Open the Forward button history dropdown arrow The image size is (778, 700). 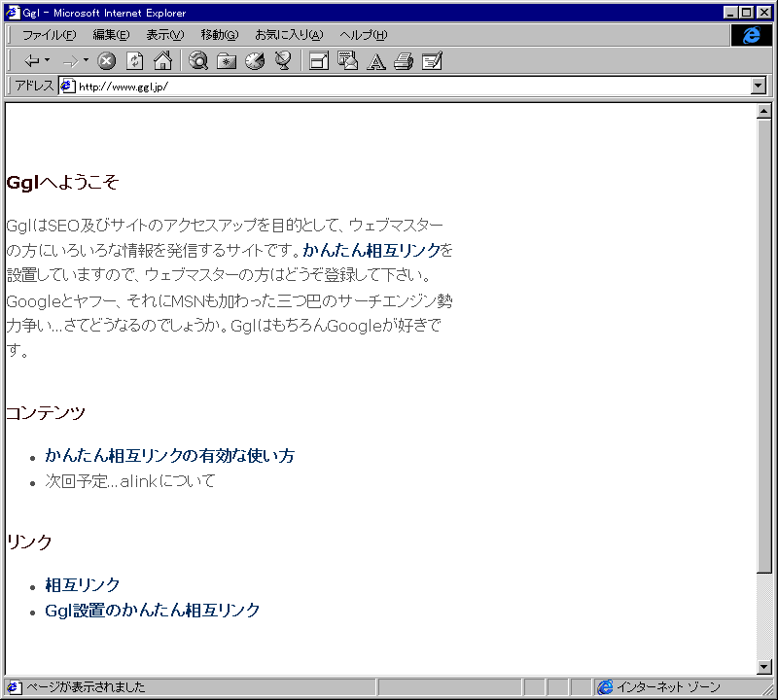tap(86, 60)
